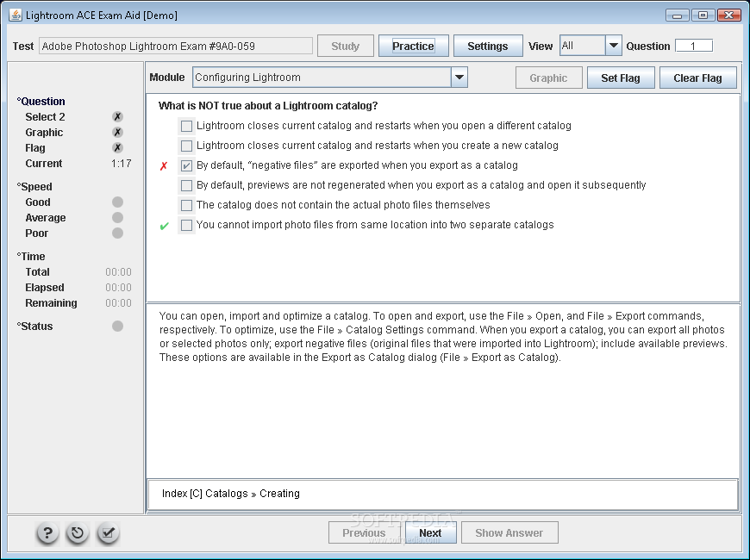This screenshot has width=750, height=560.
Task: Click the Flag X indicator in sidebar
Action: (x=117, y=148)
